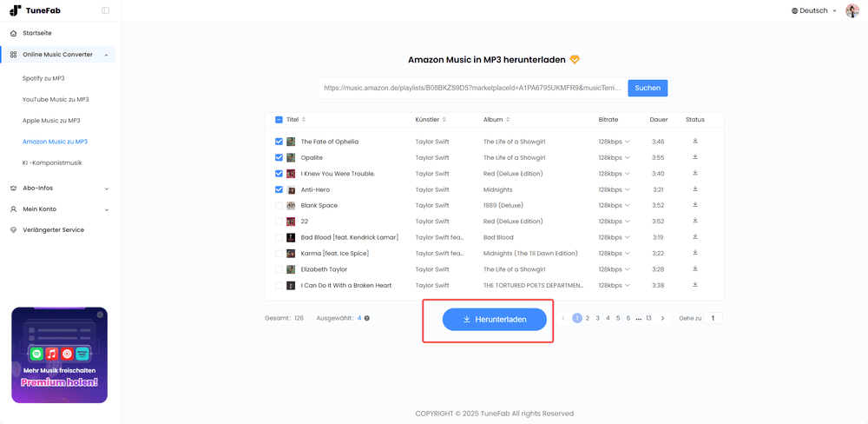Focus the Amazon Music URL input field
This screenshot has width=868, height=424.
[x=471, y=88]
